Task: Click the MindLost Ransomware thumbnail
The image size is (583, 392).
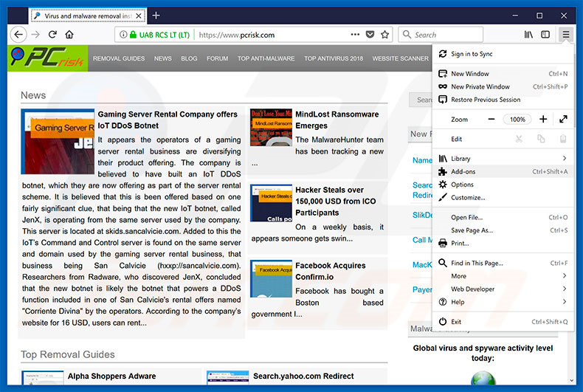Action: [271, 127]
